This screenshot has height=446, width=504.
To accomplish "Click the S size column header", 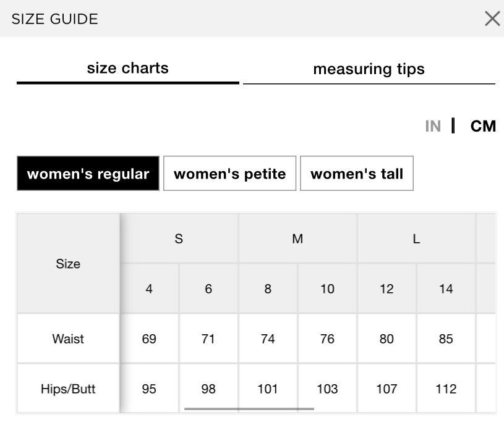I will point(179,238).
